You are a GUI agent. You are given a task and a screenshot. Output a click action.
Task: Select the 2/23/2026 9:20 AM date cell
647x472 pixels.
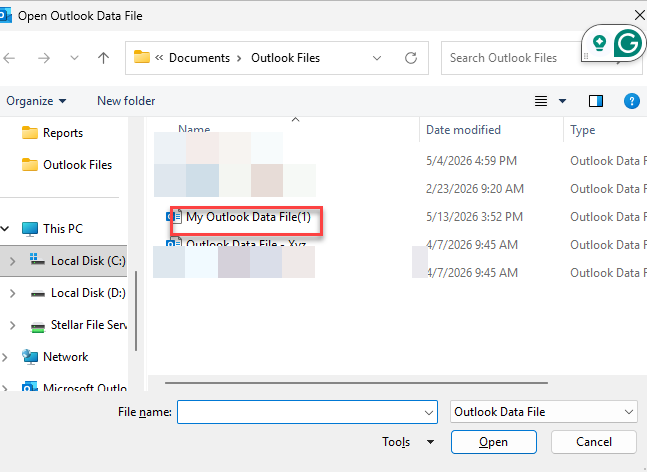coord(475,189)
